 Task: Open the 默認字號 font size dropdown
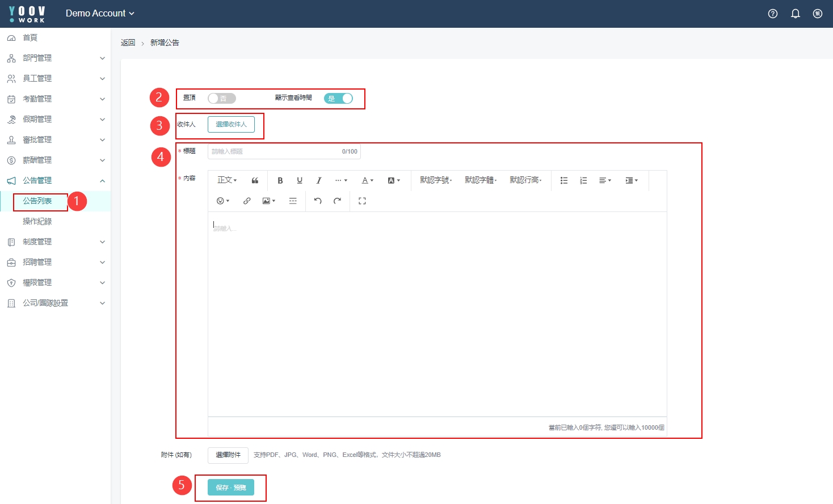[x=436, y=180]
